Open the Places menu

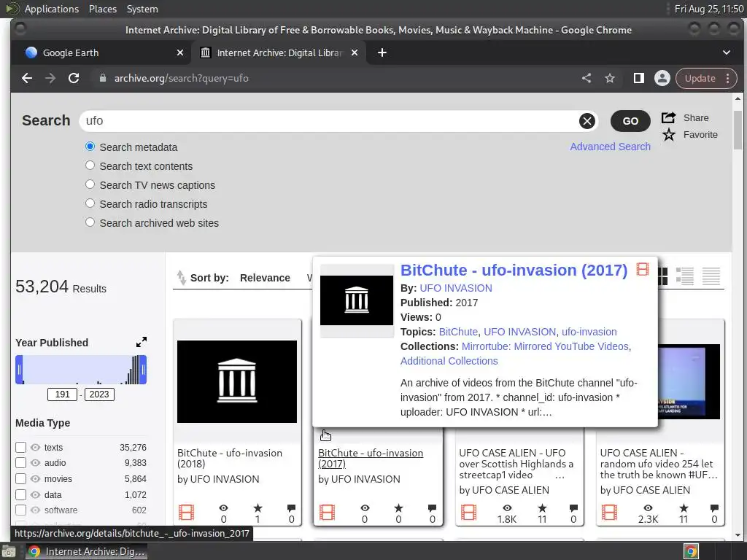[x=103, y=9]
